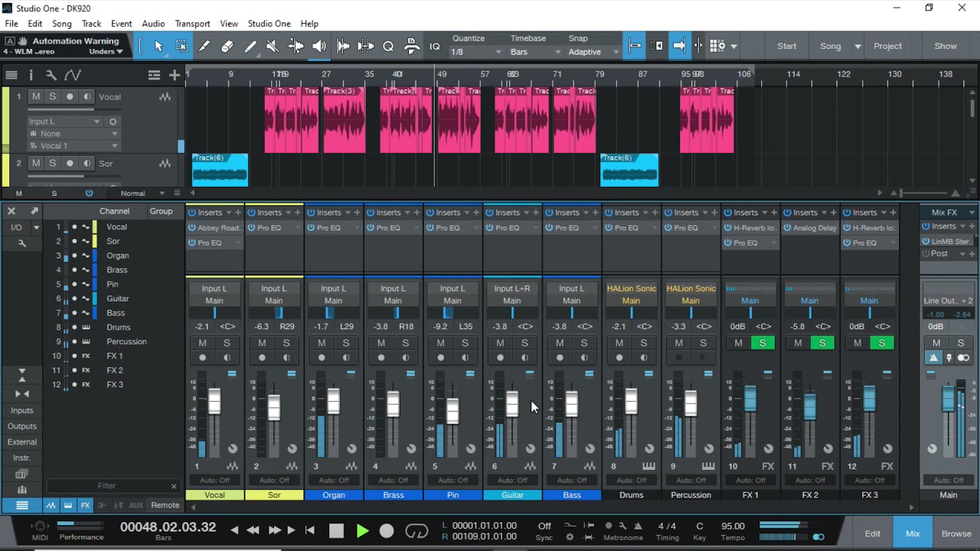Activate the Mute tool in the toolbar

tap(273, 46)
